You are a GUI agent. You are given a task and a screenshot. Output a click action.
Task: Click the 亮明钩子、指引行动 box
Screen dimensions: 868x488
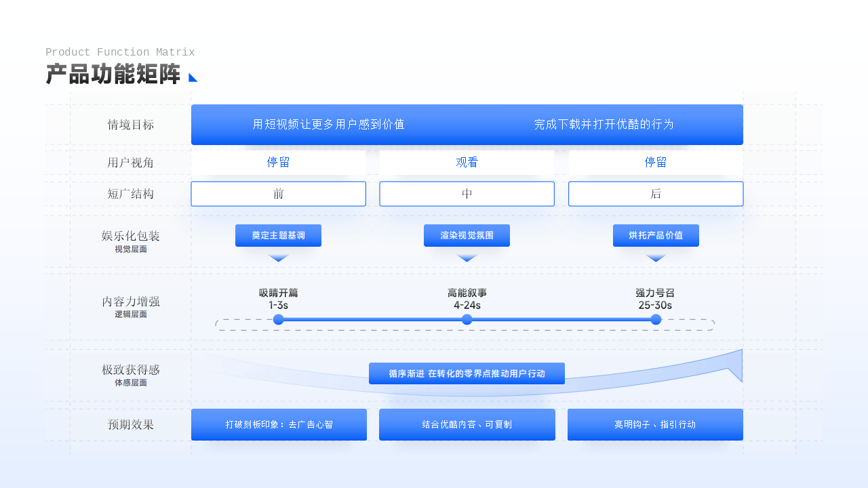pyautogui.click(x=655, y=424)
